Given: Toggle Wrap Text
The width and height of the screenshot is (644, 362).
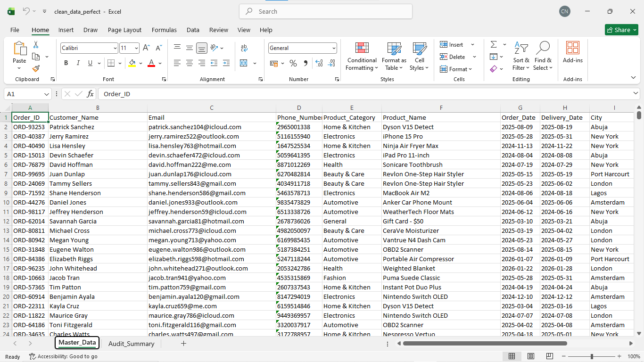Looking at the screenshot, I should (244, 48).
